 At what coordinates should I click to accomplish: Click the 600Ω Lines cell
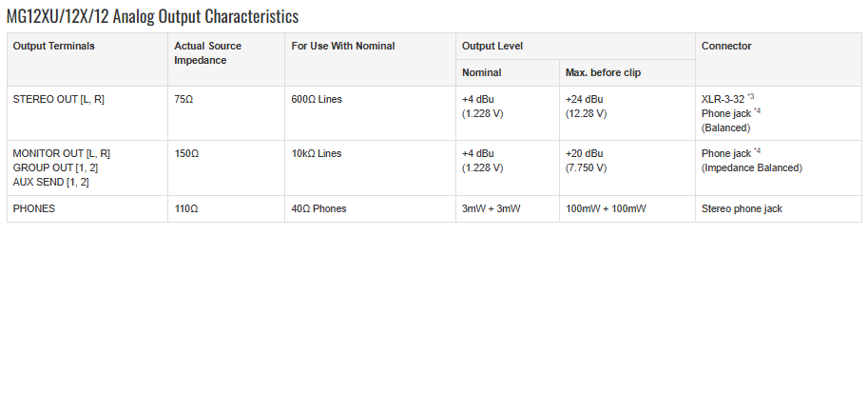[x=371, y=113]
